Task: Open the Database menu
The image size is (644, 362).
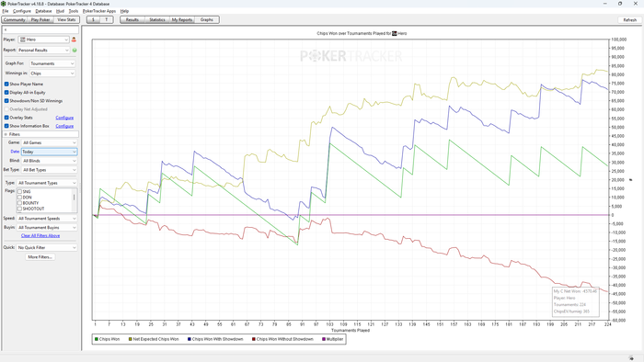Action: click(43, 11)
